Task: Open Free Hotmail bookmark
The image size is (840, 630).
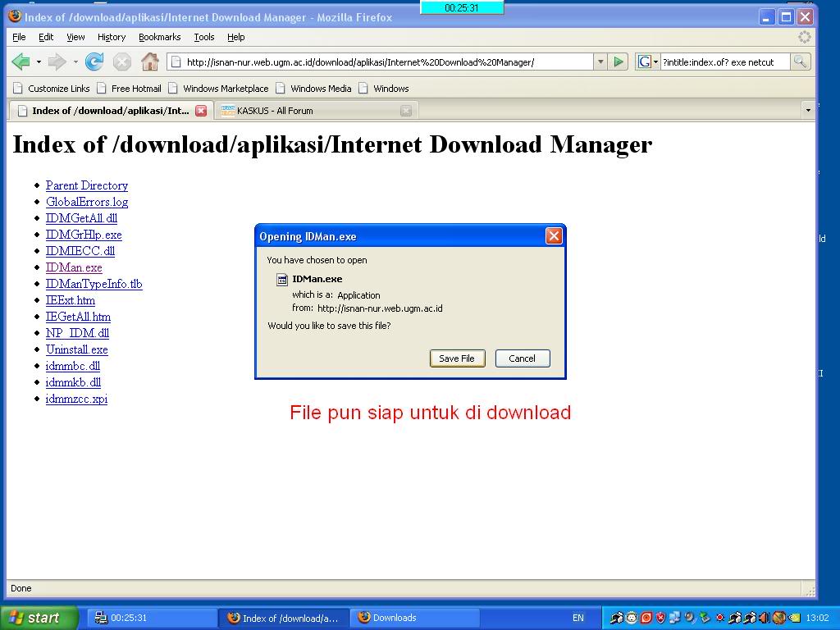Action: (130, 89)
